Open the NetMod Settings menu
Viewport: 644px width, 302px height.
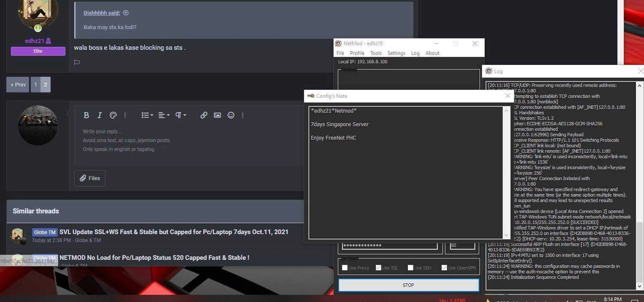click(396, 53)
